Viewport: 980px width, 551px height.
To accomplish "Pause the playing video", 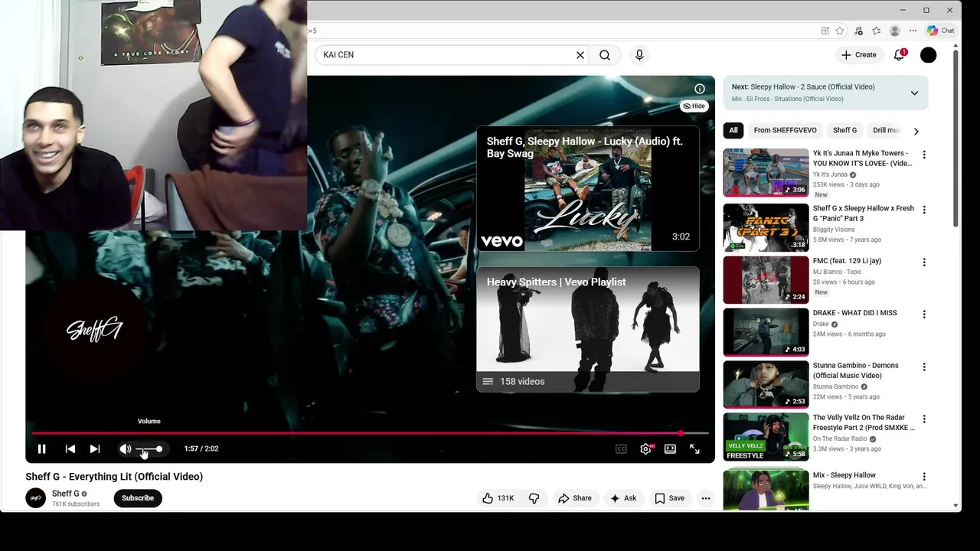I will 42,449.
